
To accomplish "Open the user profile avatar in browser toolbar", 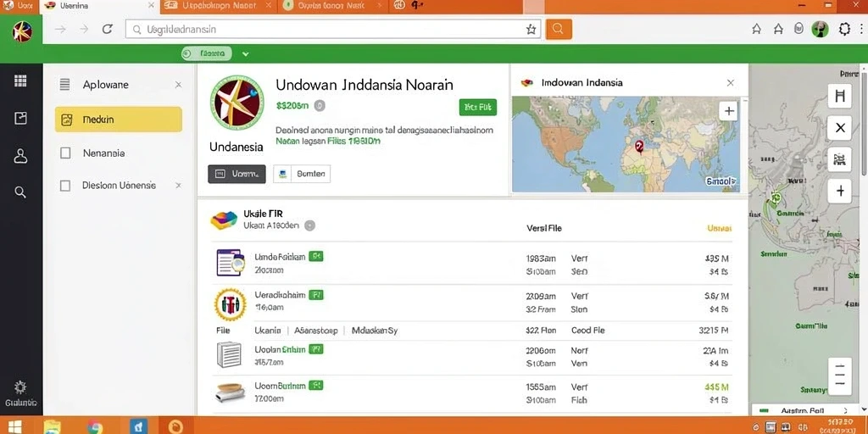I will (820, 30).
